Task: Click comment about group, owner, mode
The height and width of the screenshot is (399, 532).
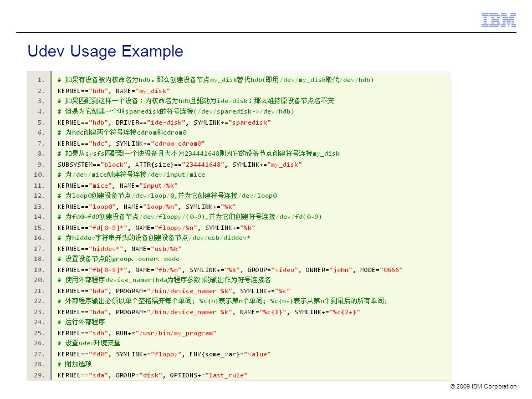Action: (119, 259)
